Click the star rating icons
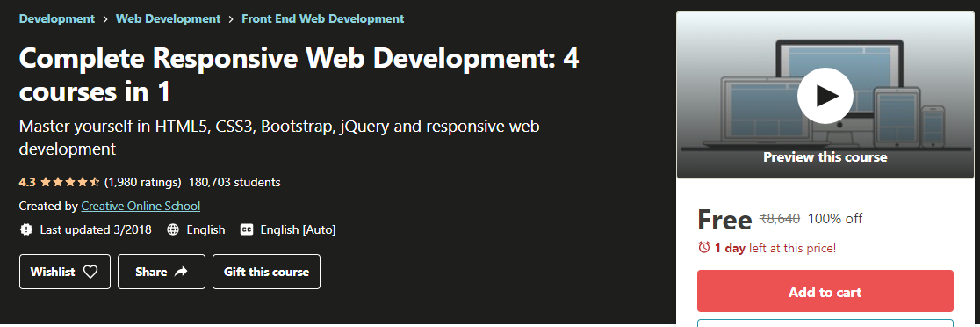The height and width of the screenshot is (327, 980). [70, 183]
